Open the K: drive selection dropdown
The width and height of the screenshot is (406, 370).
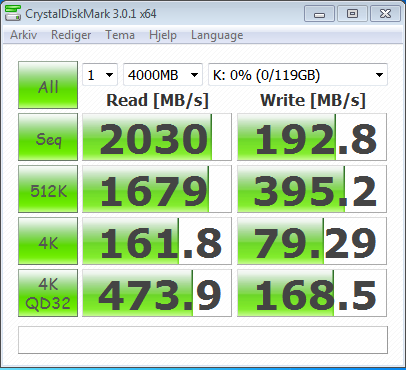tap(298, 75)
